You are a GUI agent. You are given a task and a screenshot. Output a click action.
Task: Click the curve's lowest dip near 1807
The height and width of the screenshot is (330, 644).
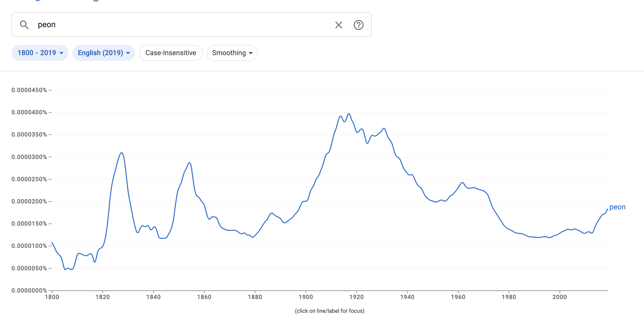tap(72, 269)
